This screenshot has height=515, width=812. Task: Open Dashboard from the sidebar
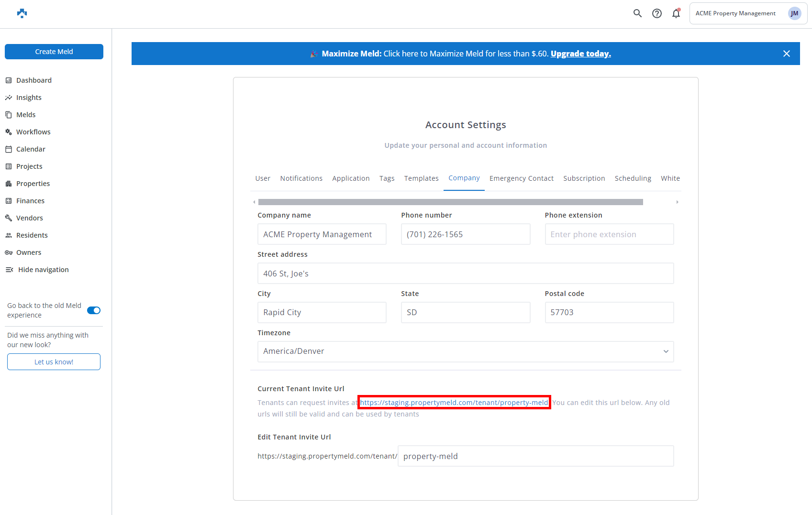(x=33, y=80)
